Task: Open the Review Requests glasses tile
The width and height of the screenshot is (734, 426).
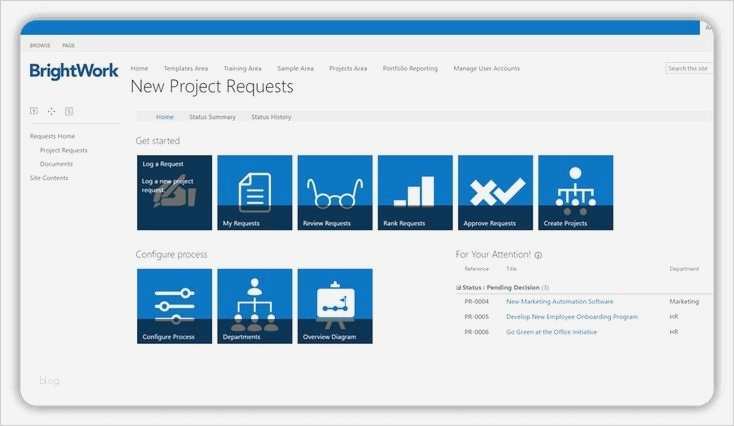Action: pos(335,192)
